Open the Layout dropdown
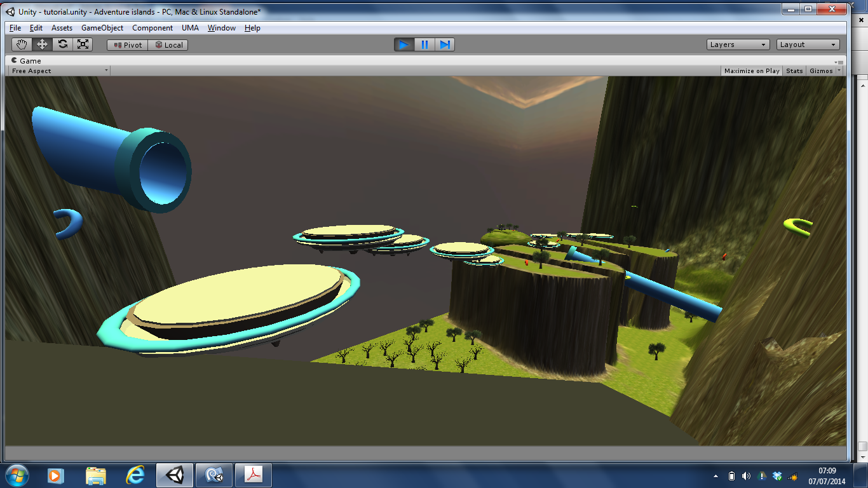Screen dimensions: 868x488 pos(808,44)
